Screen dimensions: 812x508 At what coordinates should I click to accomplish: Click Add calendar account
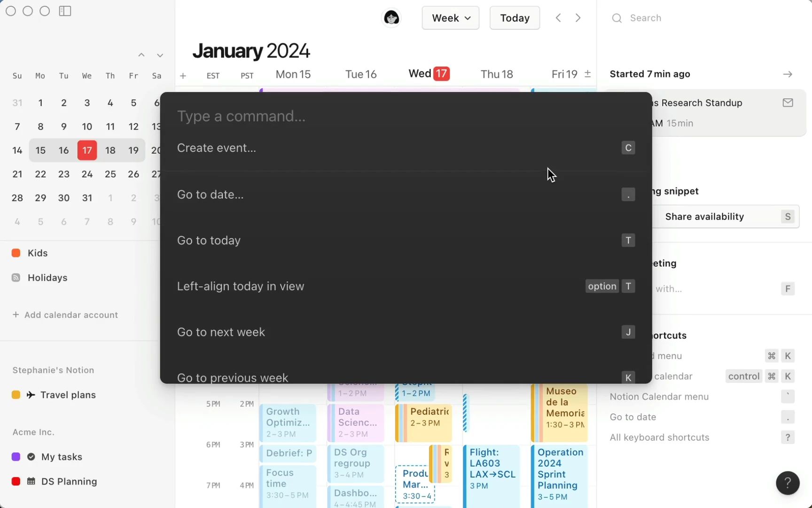(x=65, y=315)
